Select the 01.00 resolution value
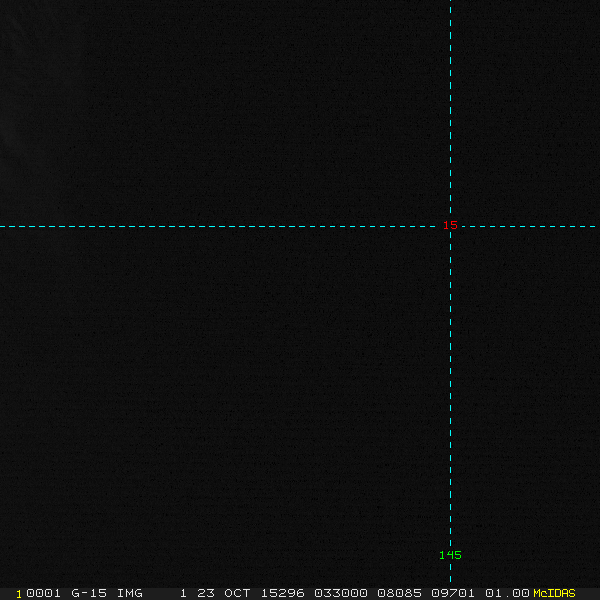600x600 pixels. point(507,593)
